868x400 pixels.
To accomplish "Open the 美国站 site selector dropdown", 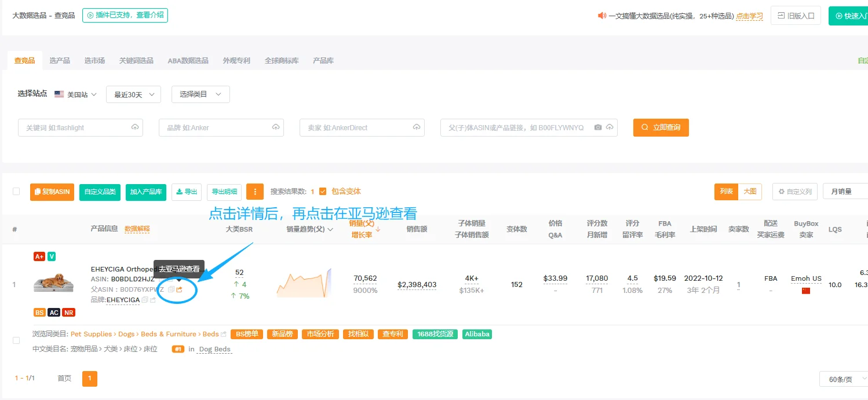I will [76, 94].
